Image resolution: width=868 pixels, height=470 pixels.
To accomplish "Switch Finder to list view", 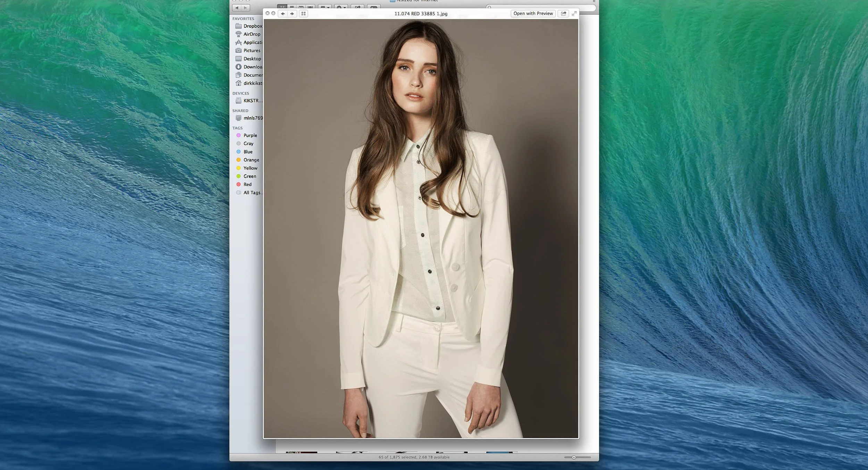I will tap(292, 7).
